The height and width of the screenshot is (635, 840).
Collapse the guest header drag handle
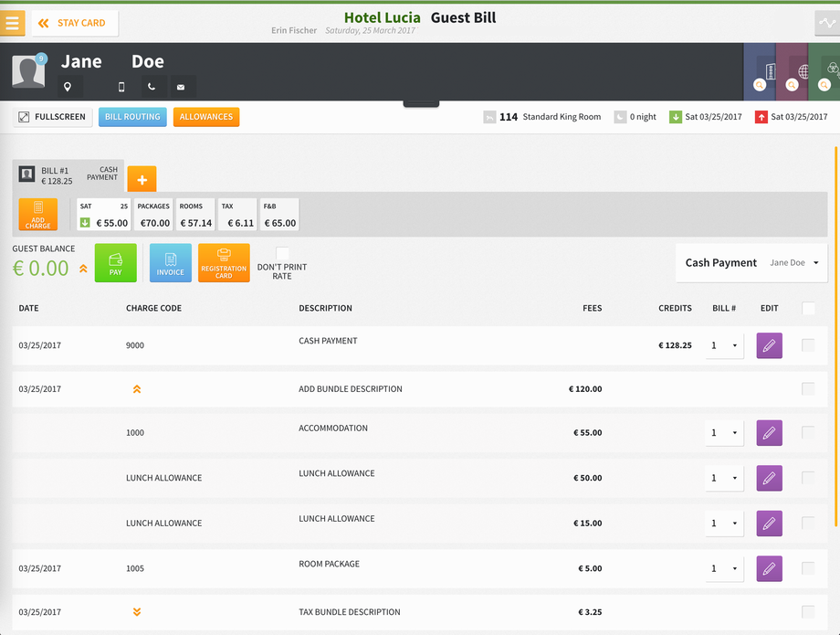pyautogui.click(x=421, y=103)
